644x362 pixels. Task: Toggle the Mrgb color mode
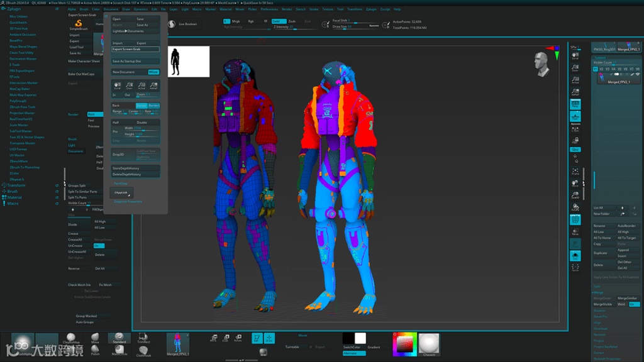[236, 21]
